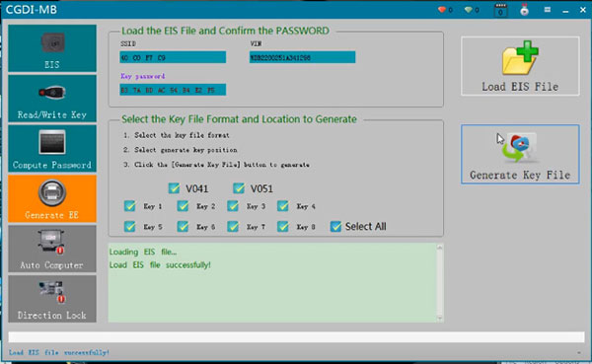The height and width of the screenshot is (364, 592).
Task: Click the scroll-down arrow in log panel
Action: click(x=439, y=318)
